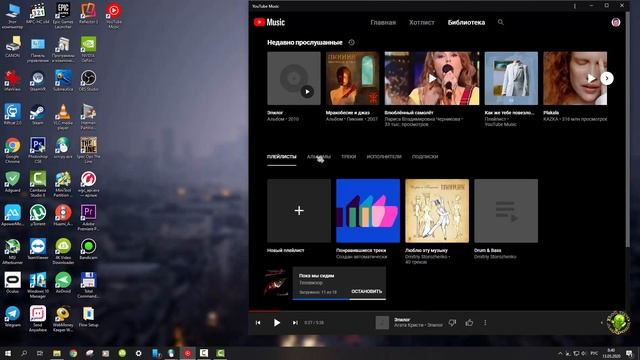Select the Subnautica desktop icon
640x360 pixels.
coord(63,80)
